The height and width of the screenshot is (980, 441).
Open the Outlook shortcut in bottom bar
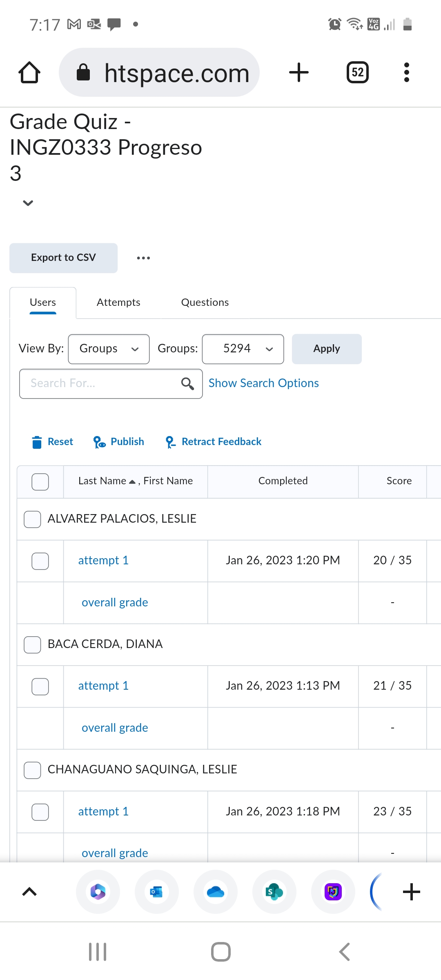click(x=157, y=892)
